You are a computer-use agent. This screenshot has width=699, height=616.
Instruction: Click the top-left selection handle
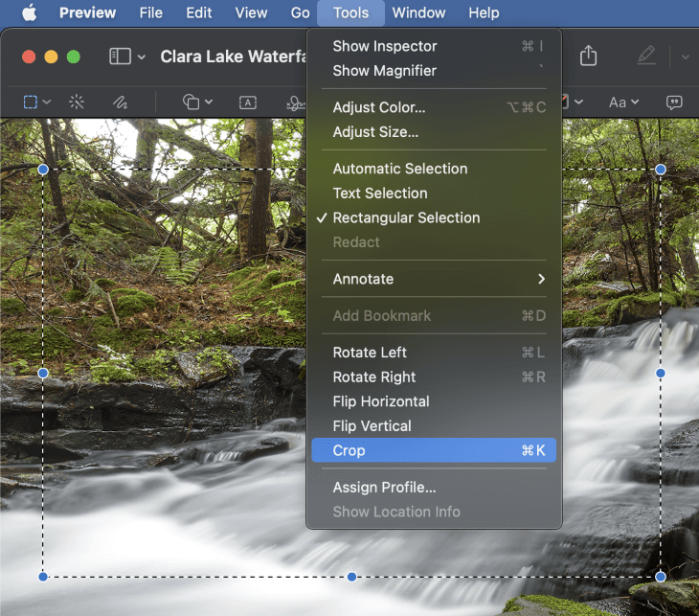[x=43, y=170]
